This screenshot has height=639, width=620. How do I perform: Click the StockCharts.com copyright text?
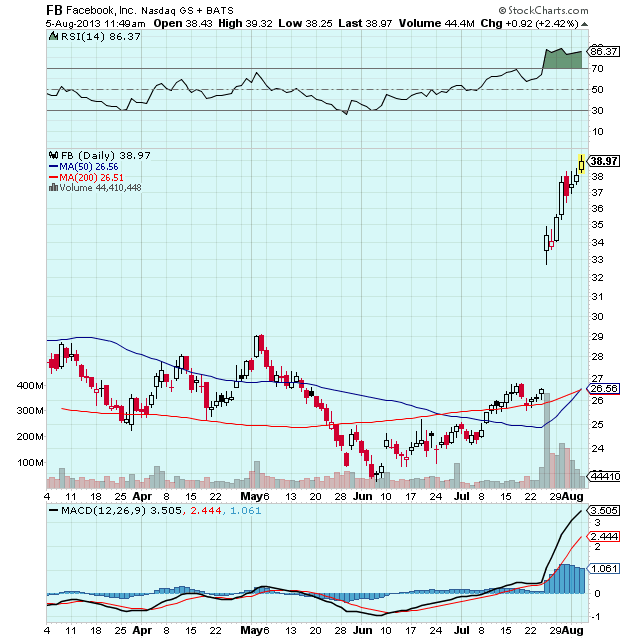(543, 10)
